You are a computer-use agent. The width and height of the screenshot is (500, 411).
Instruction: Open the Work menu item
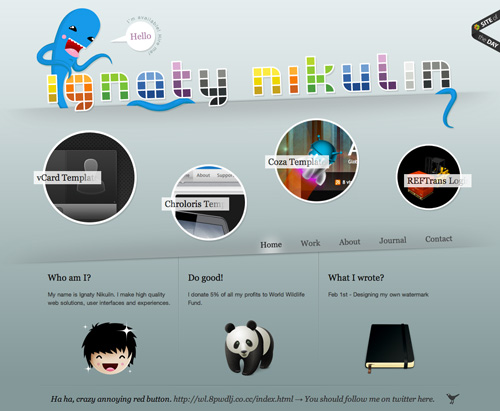(x=310, y=243)
